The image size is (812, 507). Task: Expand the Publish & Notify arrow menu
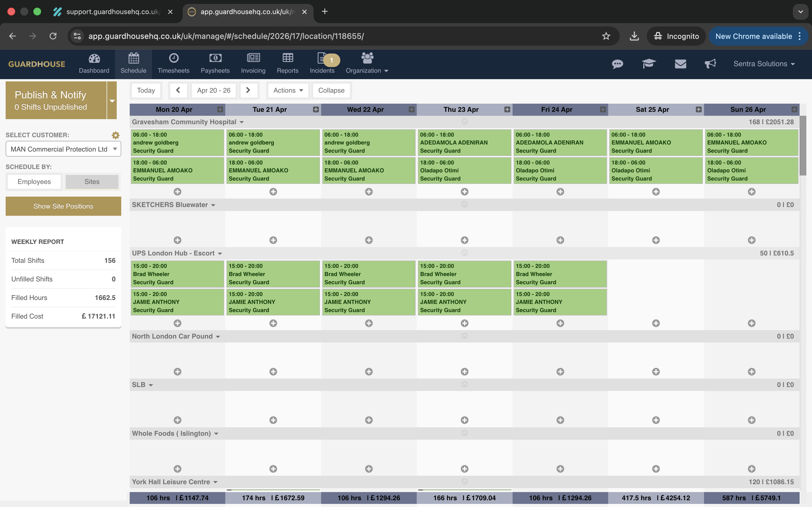(x=112, y=101)
